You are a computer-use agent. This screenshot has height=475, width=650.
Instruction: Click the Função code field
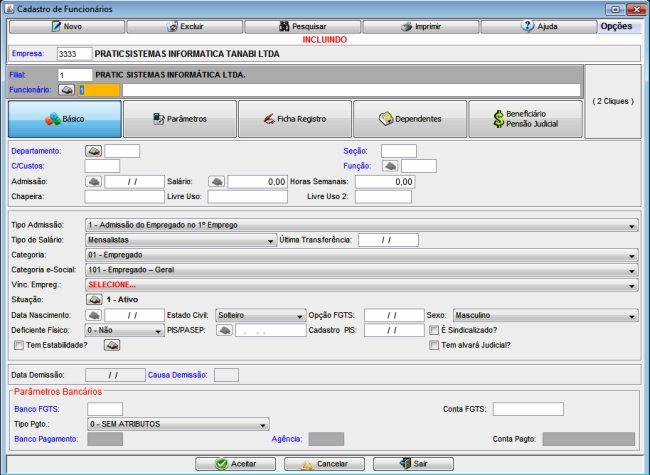point(419,166)
